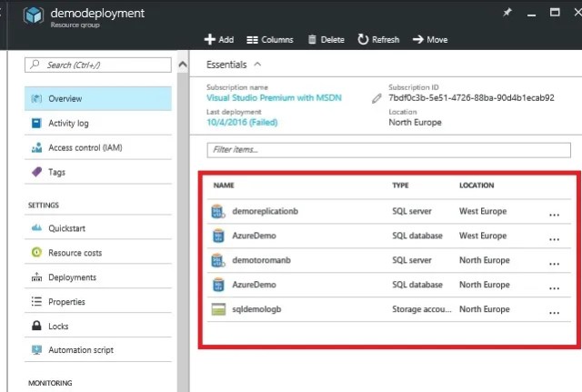Maximize the demodeployment blade
This screenshot has width=582, height=392.
555,12
